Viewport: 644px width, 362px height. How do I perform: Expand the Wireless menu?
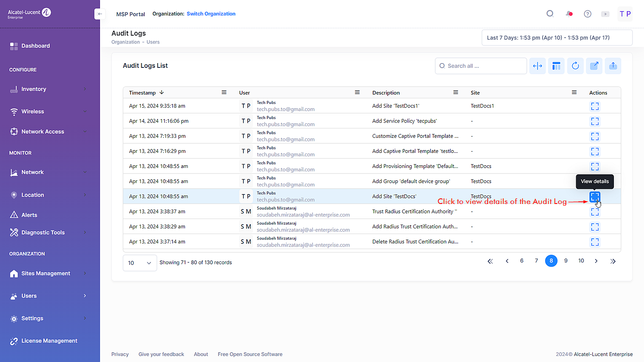48,112
